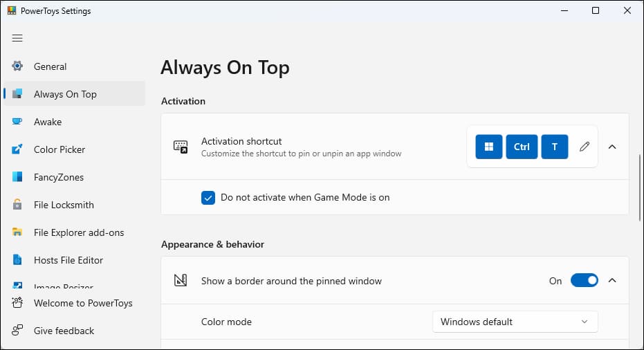This screenshot has height=350, width=644.
Task: Click Give feedback link
Action: point(74,330)
